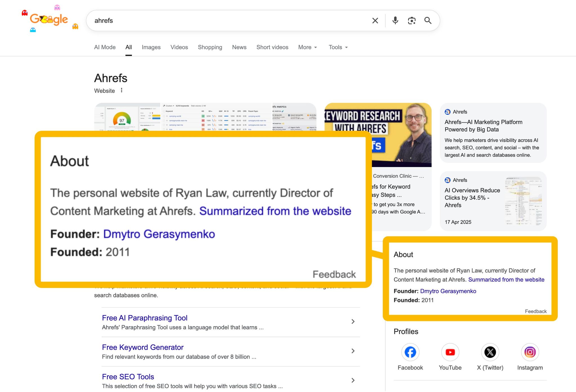
Task: Open Google Lens image search icon
Action: pyautogui.click(x=411, y=21)
